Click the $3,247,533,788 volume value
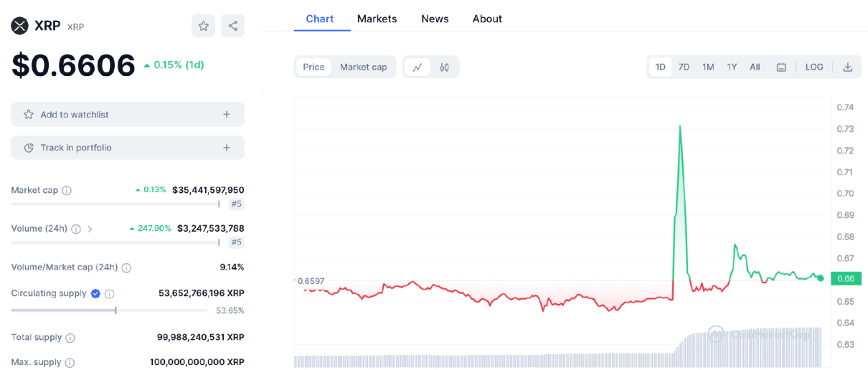Image resolution: width=868 pixels, height=370 pixels. tap(211, 228)
